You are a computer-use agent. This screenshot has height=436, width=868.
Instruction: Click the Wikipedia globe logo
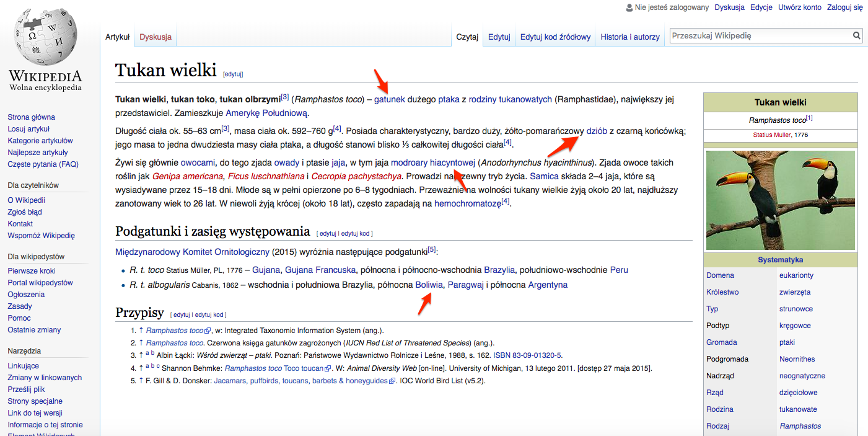[45, 38]
